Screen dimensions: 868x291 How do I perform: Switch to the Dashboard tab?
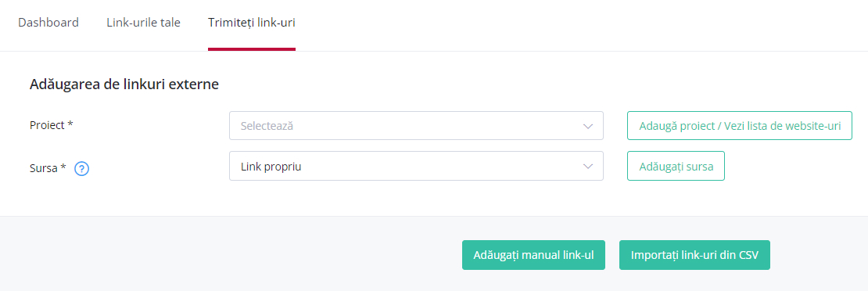[x=48, y=23]
